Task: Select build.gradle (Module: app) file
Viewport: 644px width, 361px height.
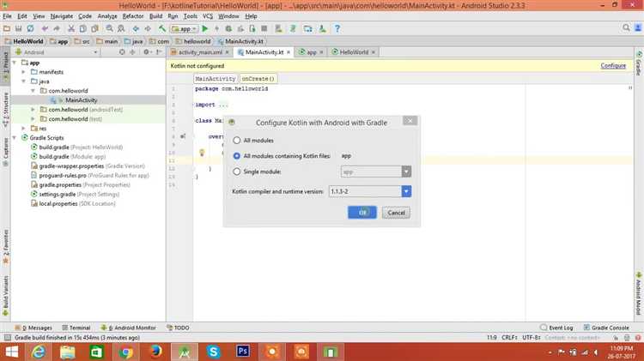Action: pos(72,157)
